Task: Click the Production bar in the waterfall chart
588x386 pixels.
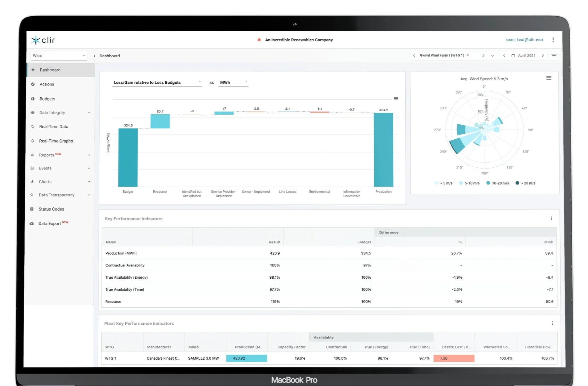Action: [384, 150]
